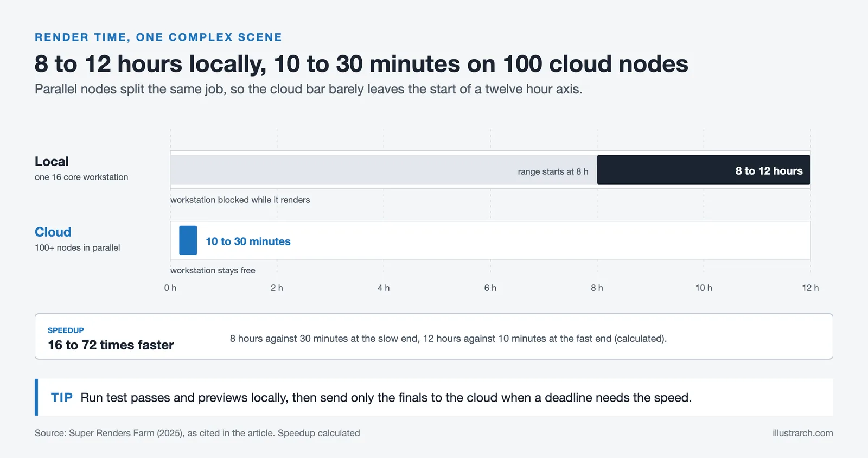Click the '10 to 30 minutes' label
868x458 pixels.
pos(248,241)
